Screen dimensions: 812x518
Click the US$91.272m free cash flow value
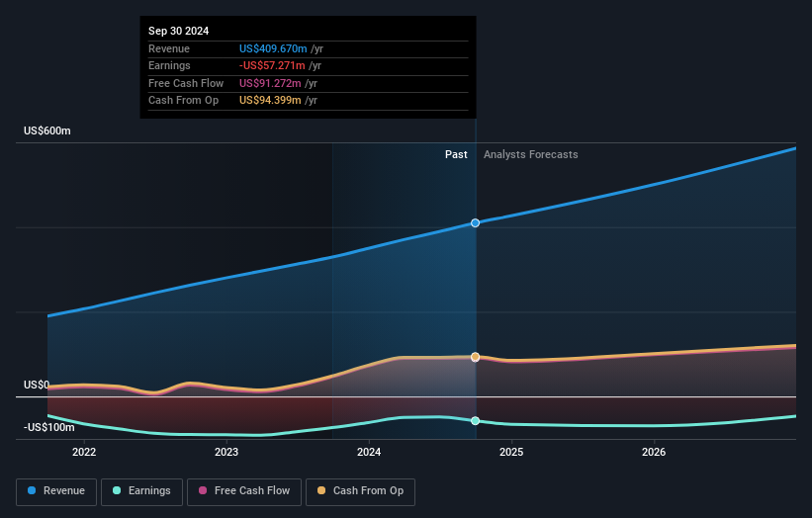coord(270,83)
